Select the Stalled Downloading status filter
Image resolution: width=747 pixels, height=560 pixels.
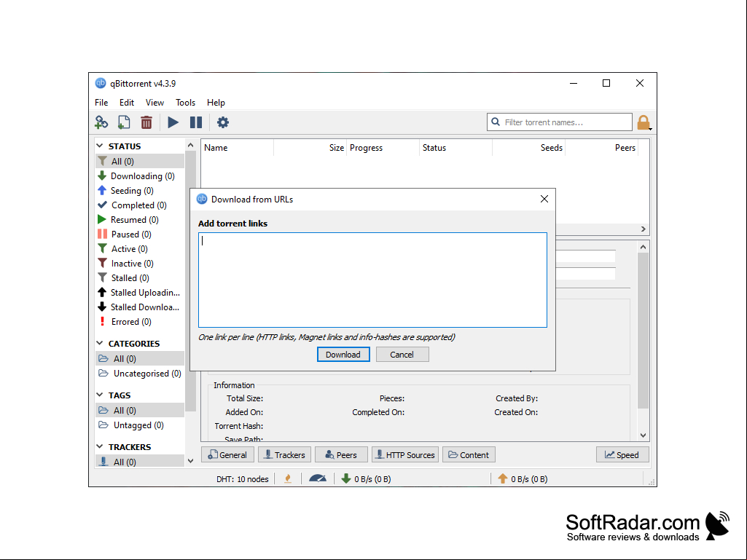click(140, 307)
